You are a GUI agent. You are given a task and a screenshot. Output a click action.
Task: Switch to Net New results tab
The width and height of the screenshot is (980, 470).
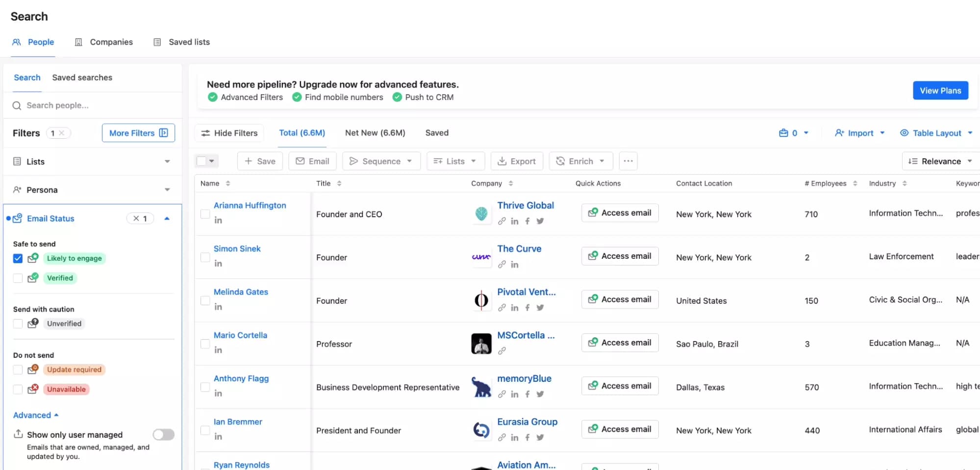point(375,133)
